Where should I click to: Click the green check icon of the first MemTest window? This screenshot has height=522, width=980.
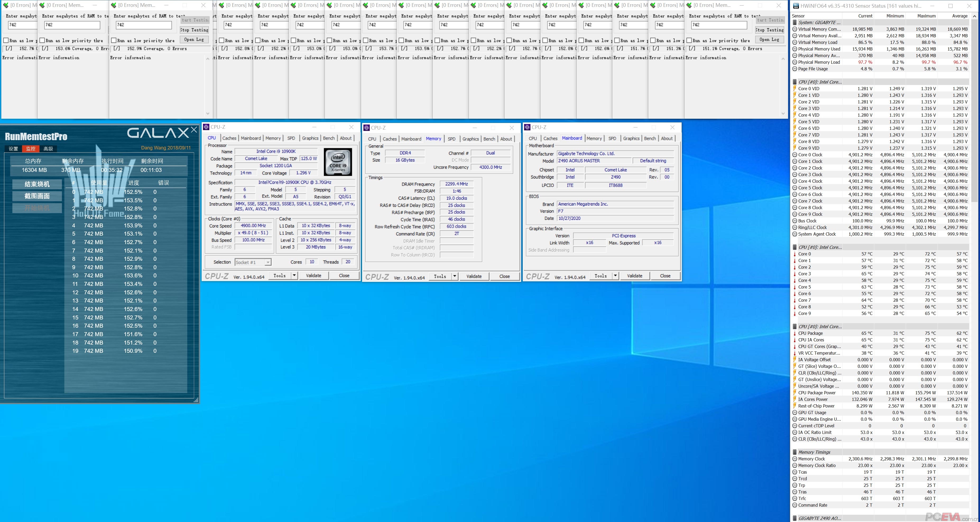(6, 5)
